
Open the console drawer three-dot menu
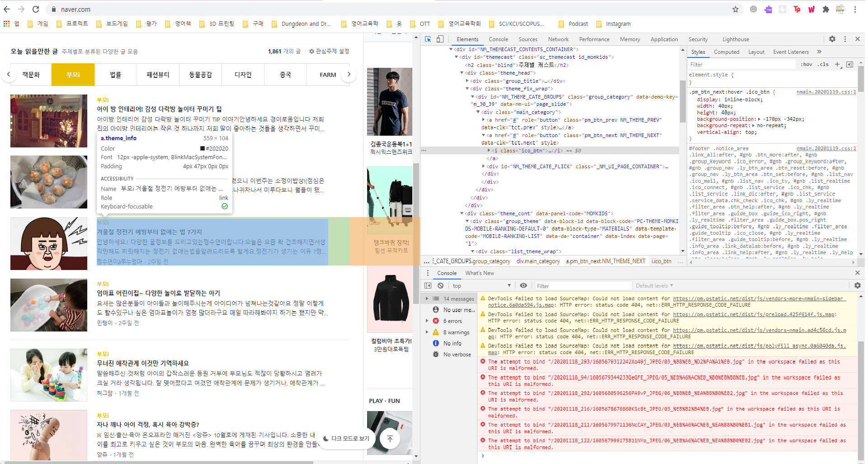428,273
